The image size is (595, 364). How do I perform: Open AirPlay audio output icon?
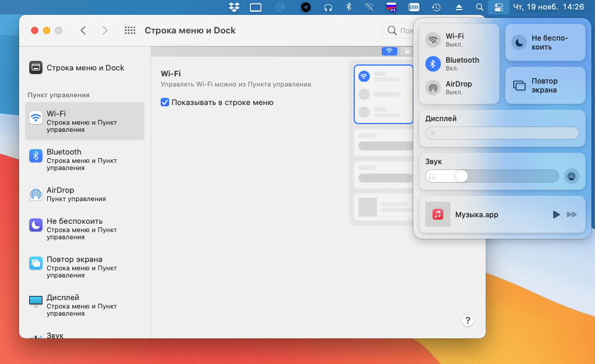coord(571,176)
